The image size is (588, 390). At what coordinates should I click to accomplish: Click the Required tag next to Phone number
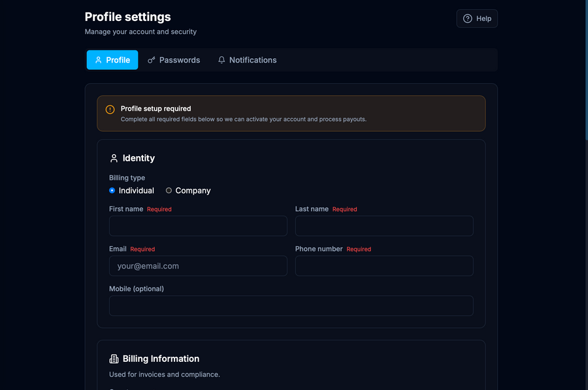tap(359, 250)
